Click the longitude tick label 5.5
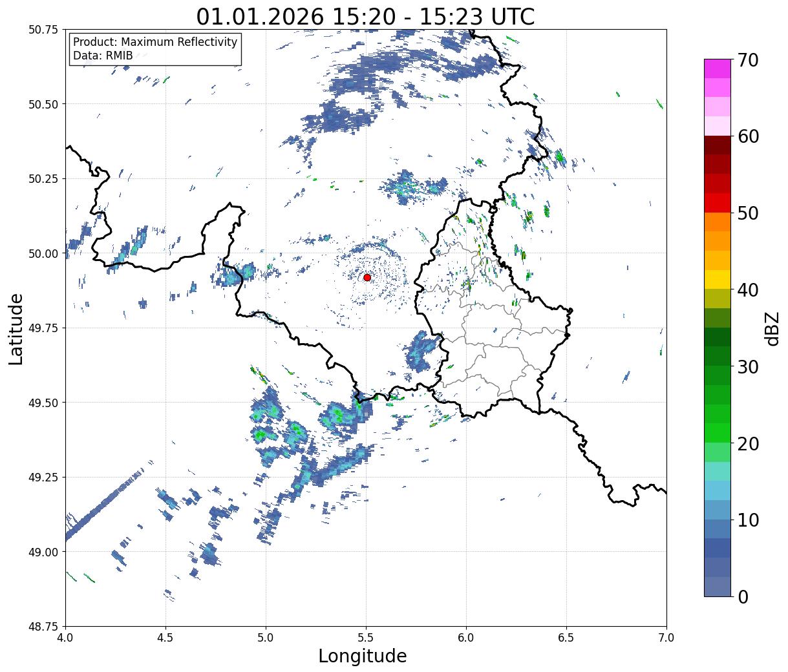 pyautogui.click(x=366, y=638)
